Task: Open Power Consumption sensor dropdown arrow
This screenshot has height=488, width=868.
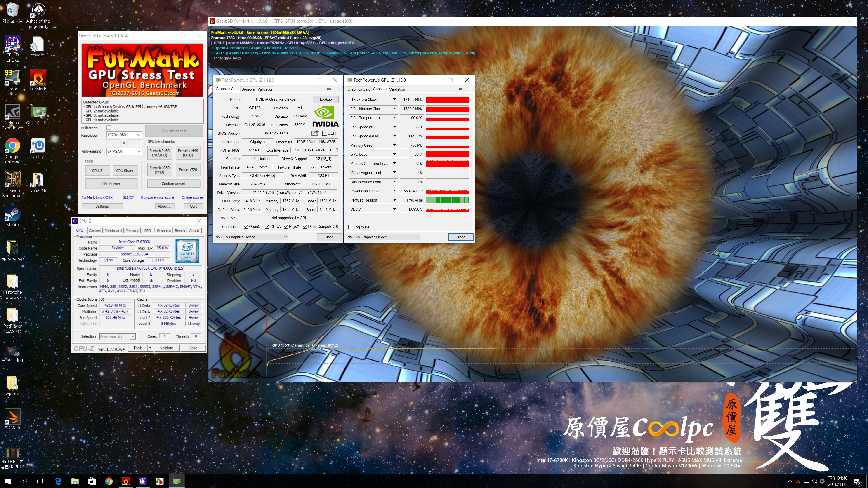Action: click(394, 191)
